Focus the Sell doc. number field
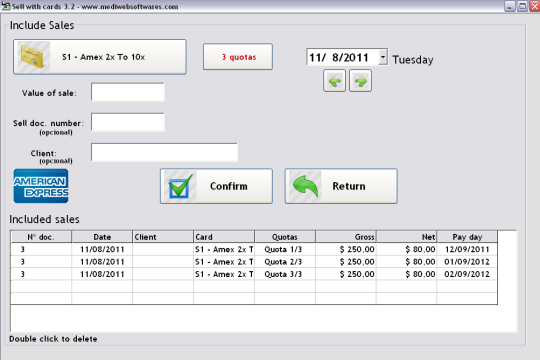The width and height of the screenshot is (540, 360). 128,122
